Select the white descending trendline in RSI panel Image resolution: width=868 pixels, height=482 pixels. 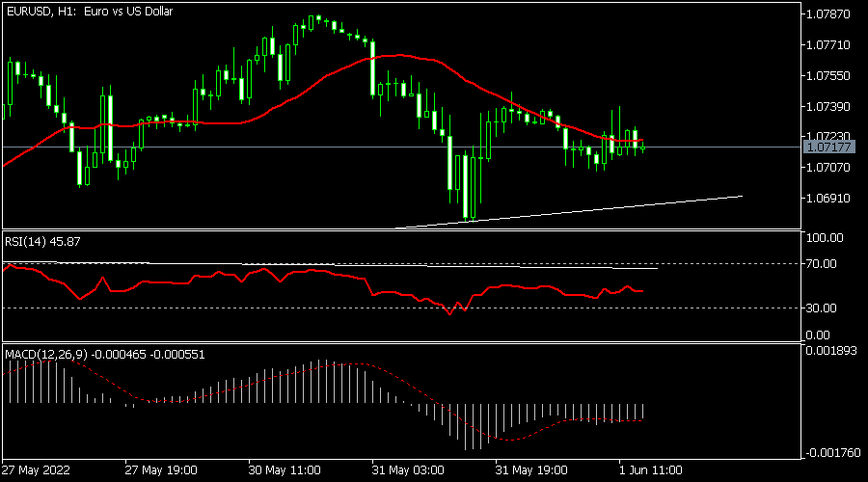click(332, 264)
